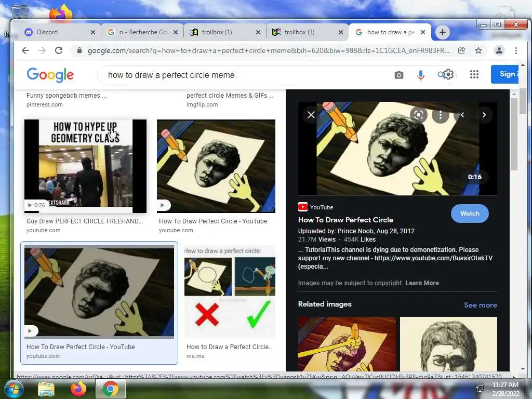Open the Learn More copyright link
The image size is (532, 399).
click(422, 283)
